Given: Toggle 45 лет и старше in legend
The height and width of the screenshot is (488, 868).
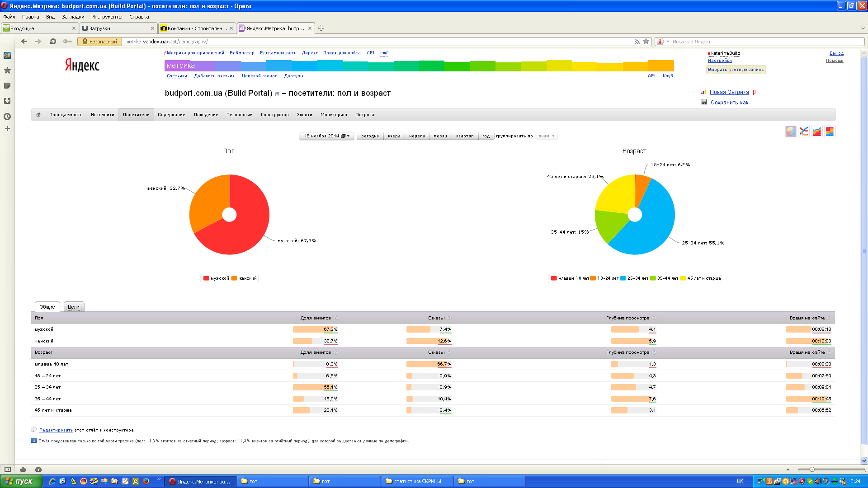Looking at the screenshot, I should [x=700, y=278].
